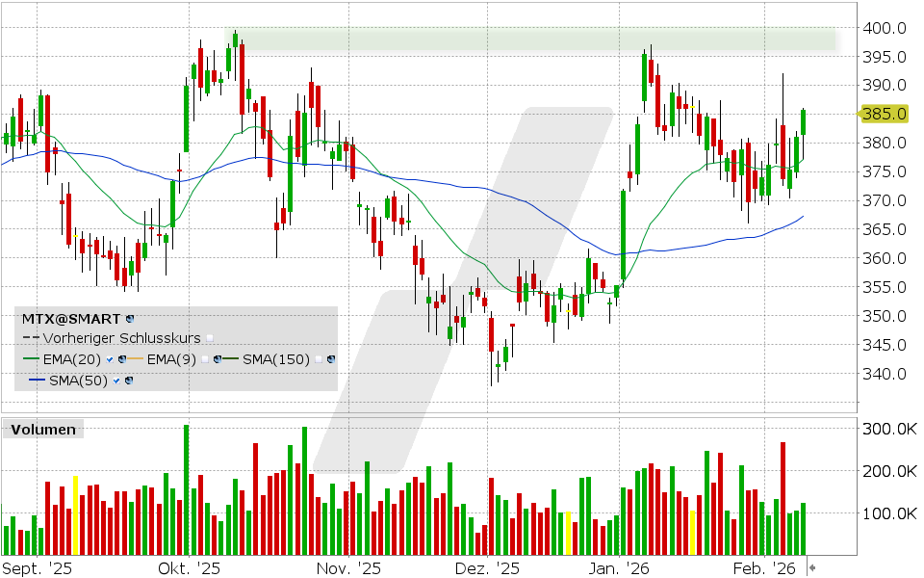Viewport: 924px width, 578px height.
Task: Enable the EMA(9) overlay checkbox
Action: pos(204,359)
